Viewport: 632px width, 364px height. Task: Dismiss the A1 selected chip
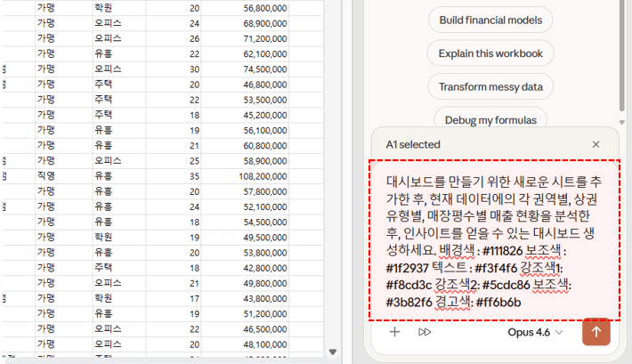596,144
